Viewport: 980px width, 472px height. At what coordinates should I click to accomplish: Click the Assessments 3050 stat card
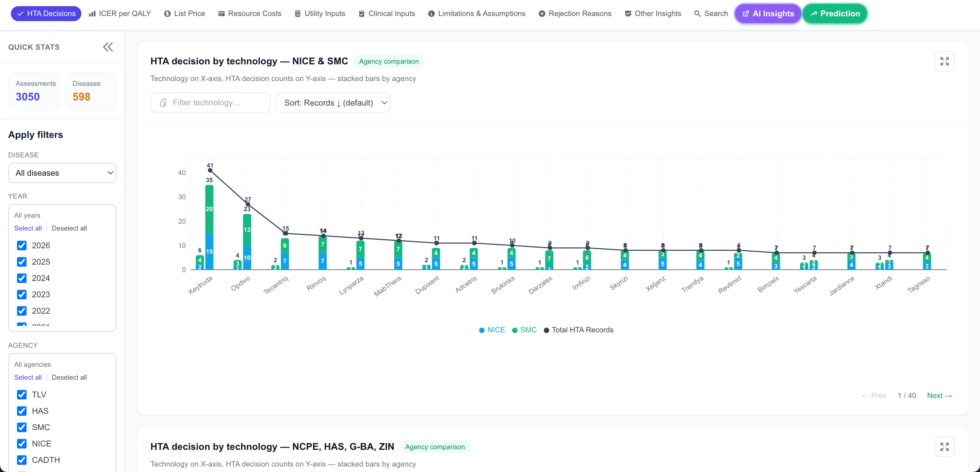point(34,92)
